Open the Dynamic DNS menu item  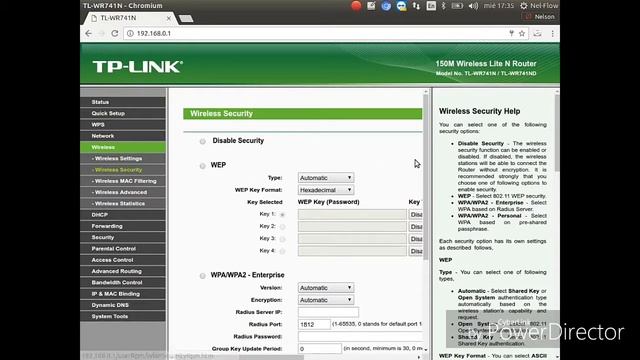123,305
